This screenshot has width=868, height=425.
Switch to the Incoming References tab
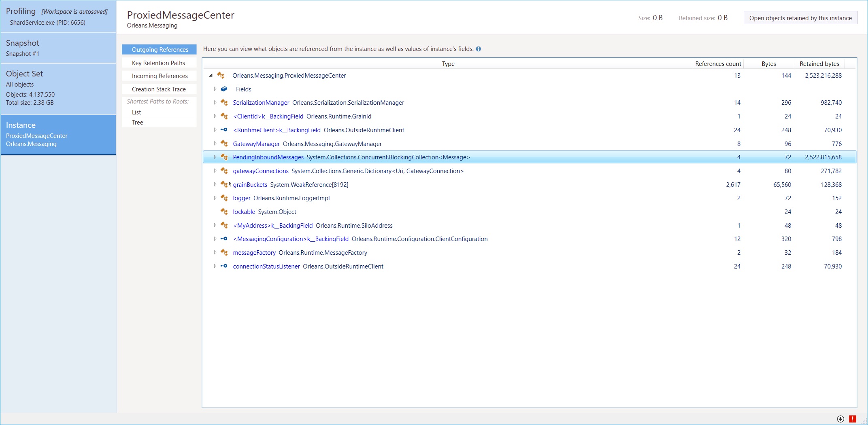(x=159, y=76)
